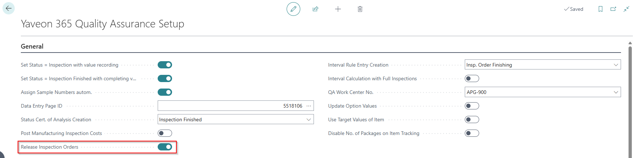The image size is (644, 158).
Task: Open page in new window icon
Action: point(613,9)
